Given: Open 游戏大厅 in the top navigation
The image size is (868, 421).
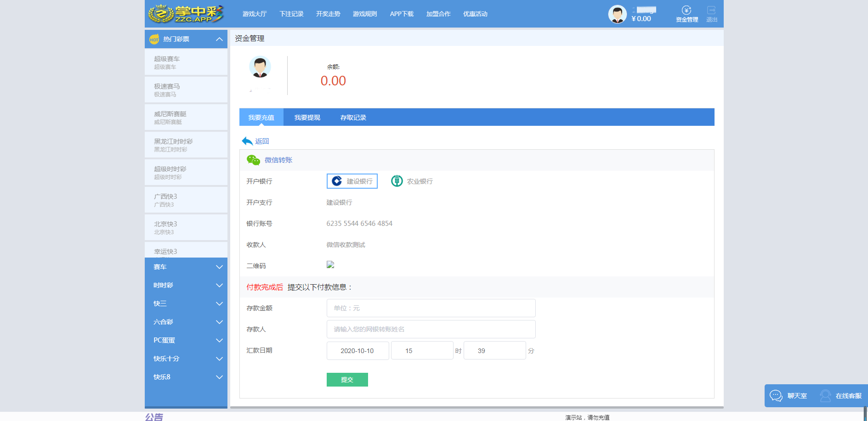Looking at the screenshot, I should pos(255,14).
